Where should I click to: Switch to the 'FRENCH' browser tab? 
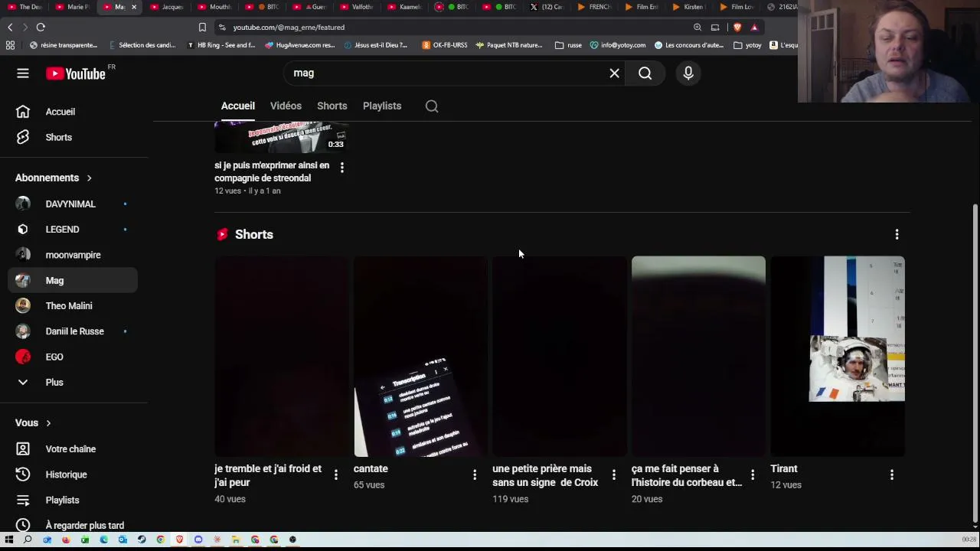[x=595, y=7]
